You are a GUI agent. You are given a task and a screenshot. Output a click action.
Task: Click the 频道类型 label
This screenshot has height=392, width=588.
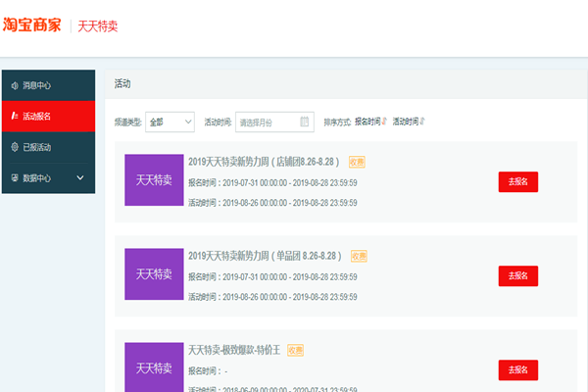[x=127, y=122]
